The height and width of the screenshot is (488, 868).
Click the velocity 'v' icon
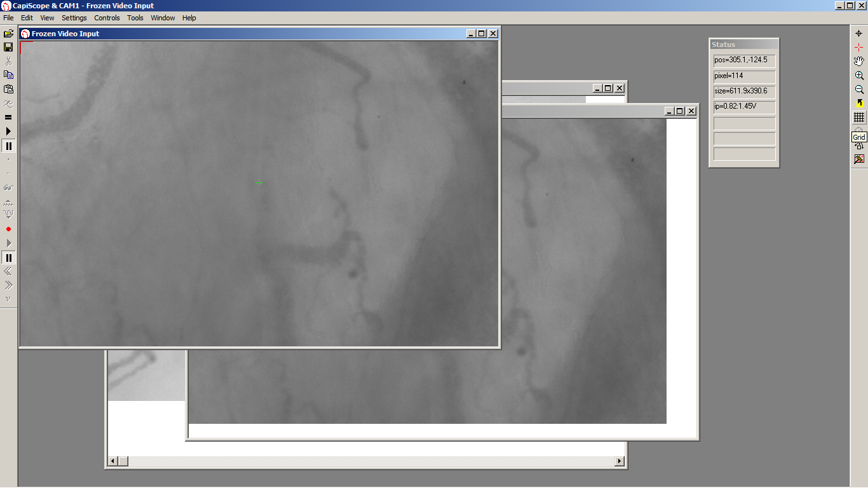8,299
